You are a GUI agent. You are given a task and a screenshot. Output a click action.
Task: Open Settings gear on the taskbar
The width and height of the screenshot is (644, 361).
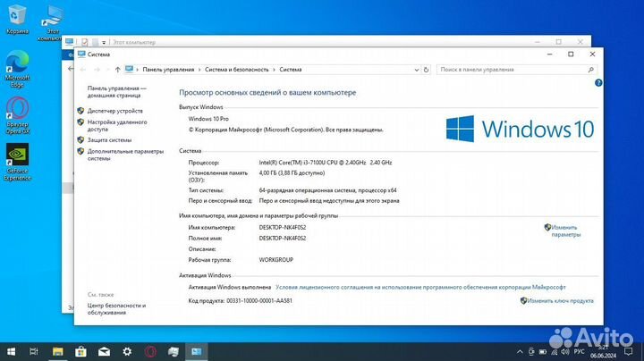click(x=127, y=351)
